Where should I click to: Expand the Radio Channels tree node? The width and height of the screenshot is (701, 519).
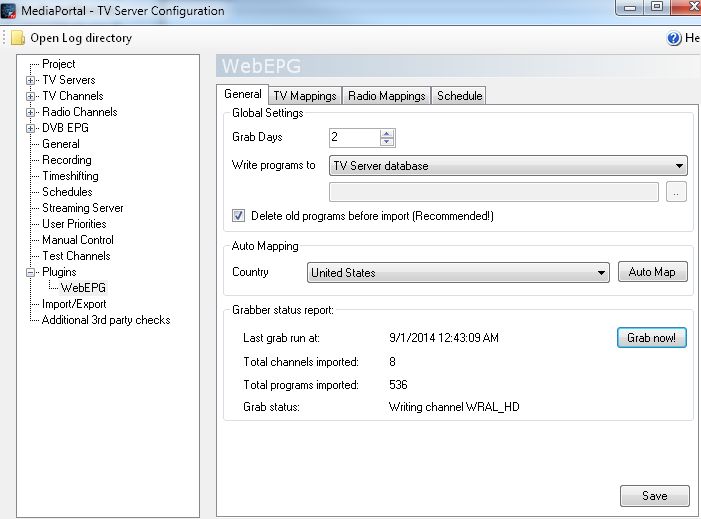coord(31,112)
